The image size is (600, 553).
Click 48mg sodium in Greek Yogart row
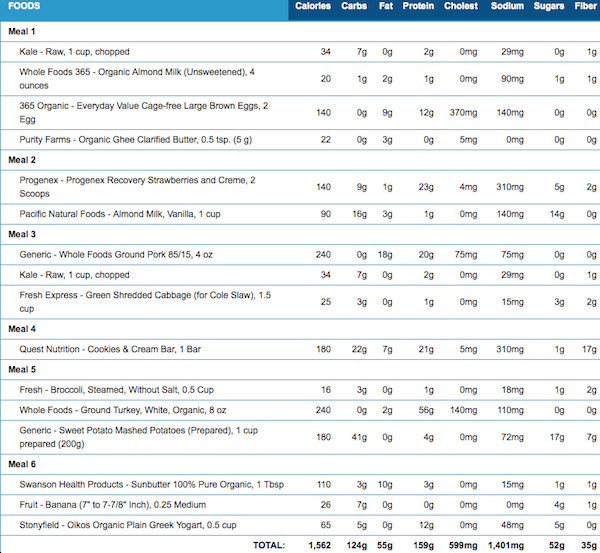(x=512, y=525)
